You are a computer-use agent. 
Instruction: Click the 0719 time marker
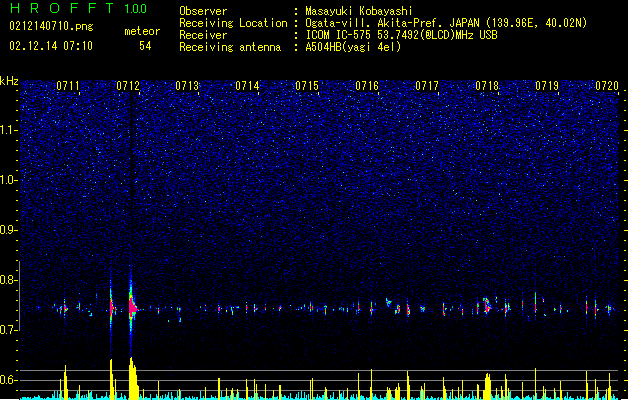tap(547, 86)
